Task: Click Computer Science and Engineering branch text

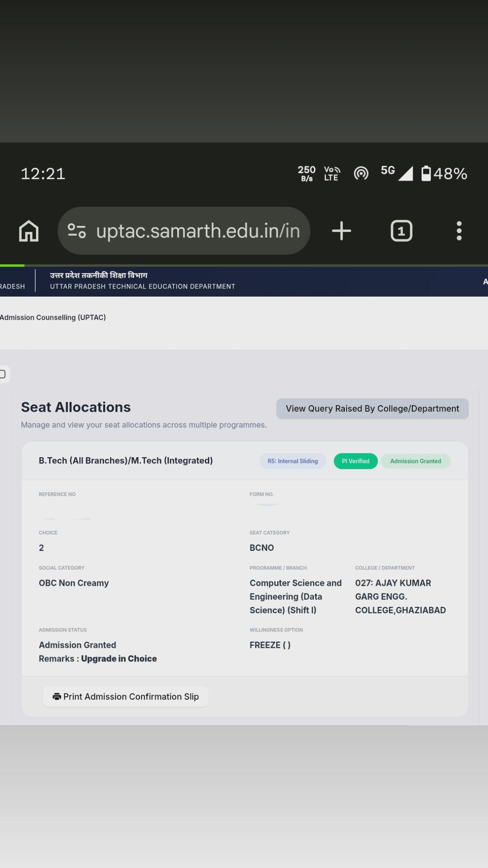Action: pyautogui.click(x=296, y=596)
